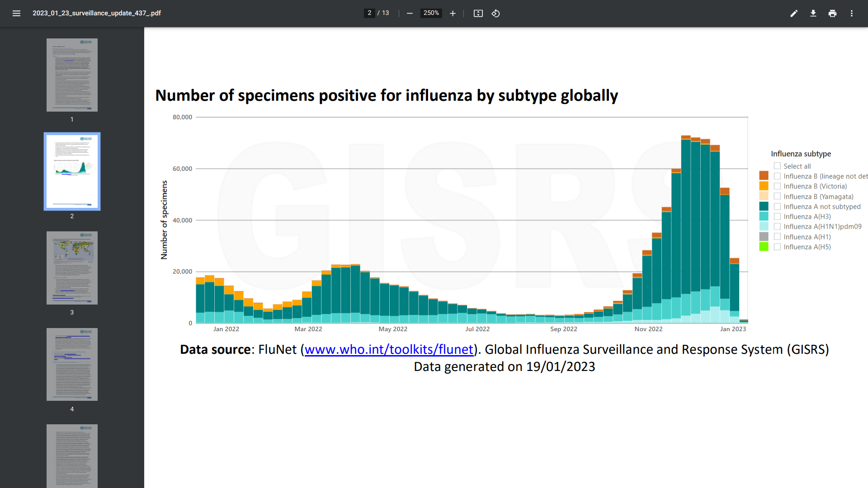868x488 pixels.
Task: Open the www.who.int/toolkits/flunet link
Action: click(x=389, y=350)
